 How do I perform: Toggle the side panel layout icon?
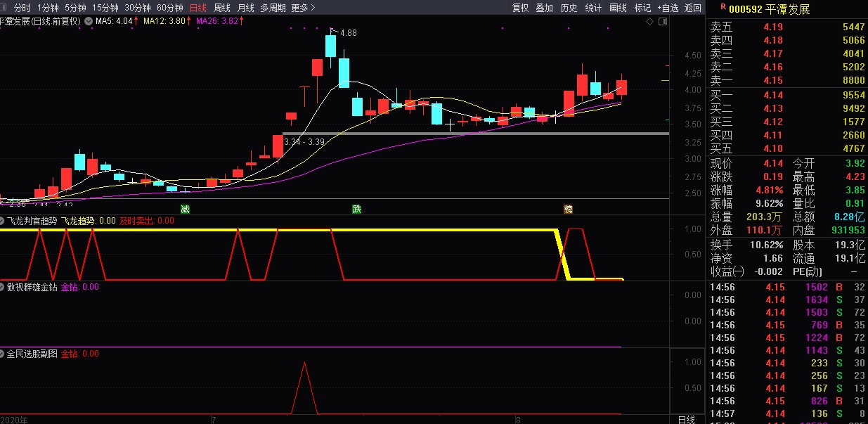pyautogui.click(x=662, y=22)
